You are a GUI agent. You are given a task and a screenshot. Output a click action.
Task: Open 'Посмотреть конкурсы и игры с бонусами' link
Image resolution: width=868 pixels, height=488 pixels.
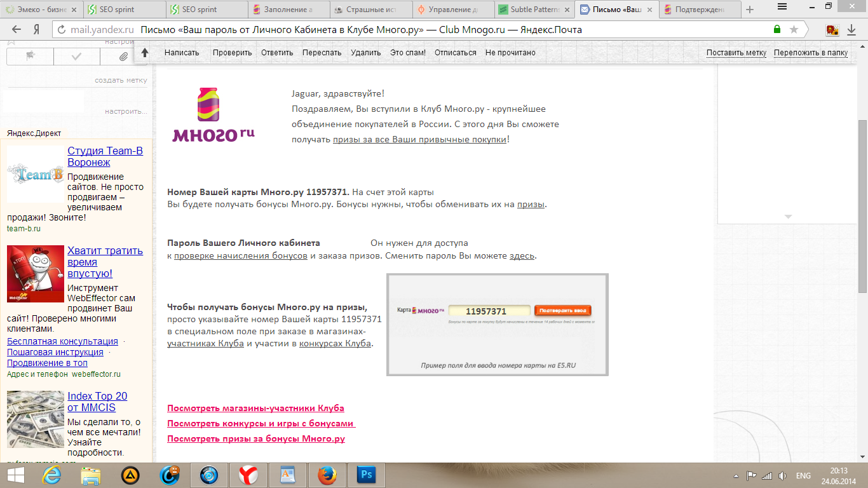(261, 423)
